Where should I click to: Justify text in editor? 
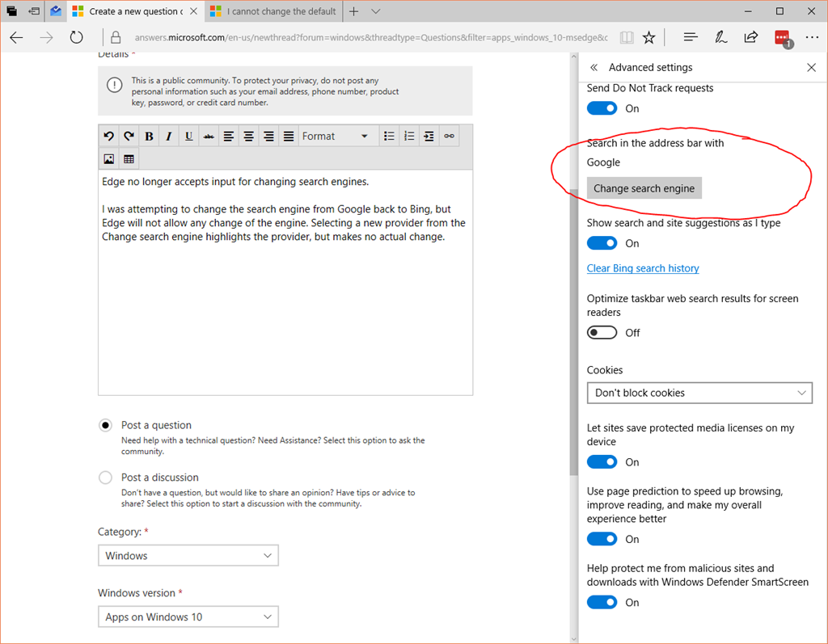coord(289,137)
